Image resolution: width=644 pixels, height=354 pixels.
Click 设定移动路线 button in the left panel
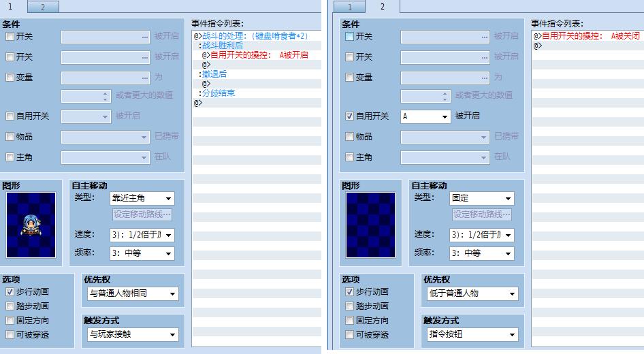[x=142, y=214]
